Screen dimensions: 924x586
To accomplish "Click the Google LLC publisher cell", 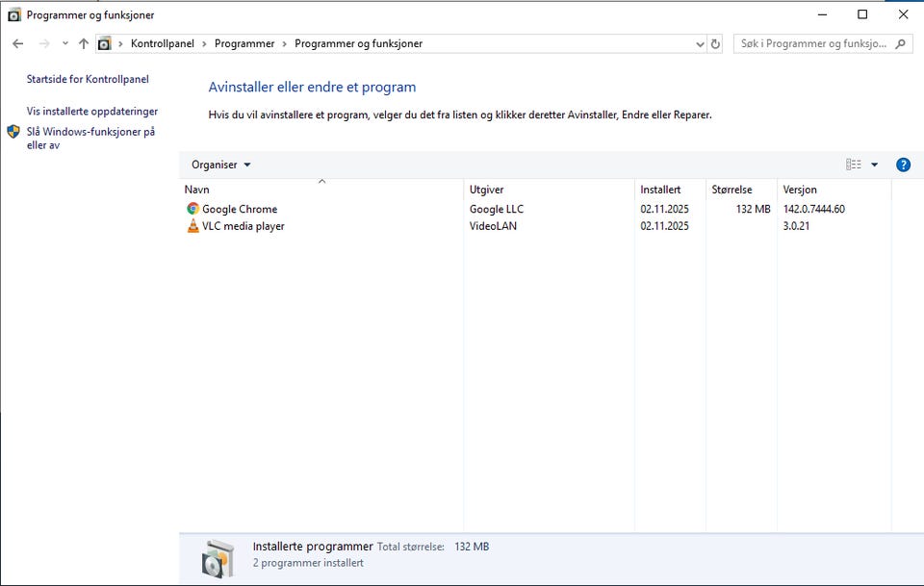I will pos(497,209).
